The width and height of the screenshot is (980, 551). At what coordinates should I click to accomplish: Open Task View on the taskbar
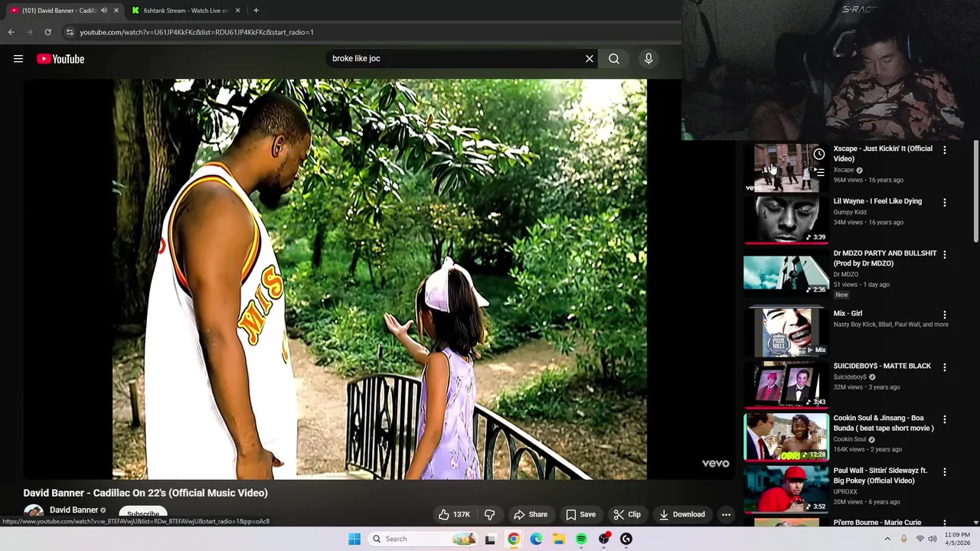(x=490, y=539)
